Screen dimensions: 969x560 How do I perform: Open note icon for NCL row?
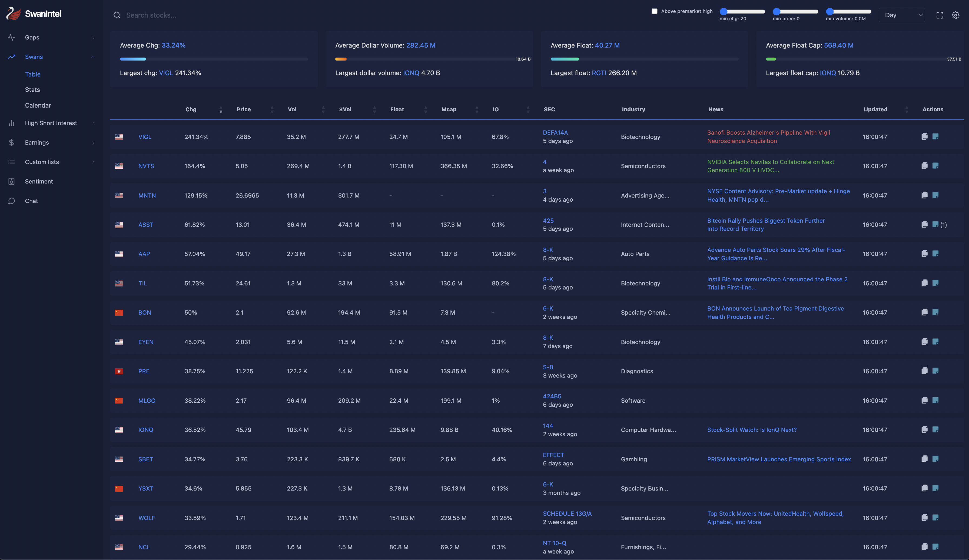(x=935, y=547)
